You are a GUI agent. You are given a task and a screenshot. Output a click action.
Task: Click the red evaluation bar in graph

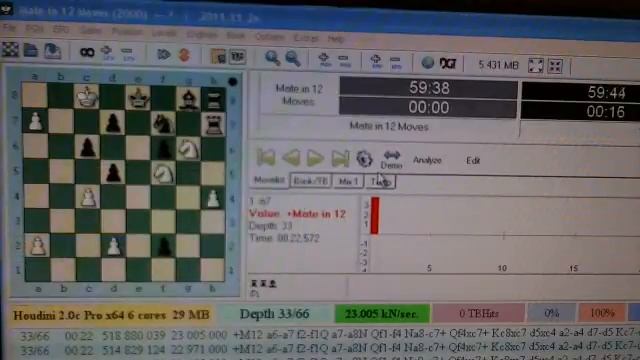tap(375, 216)
